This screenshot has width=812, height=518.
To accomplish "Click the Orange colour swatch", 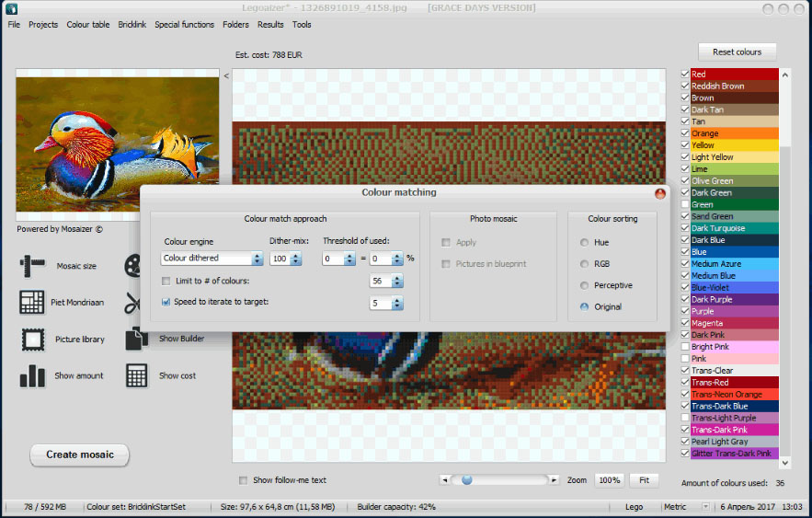I will [x=735, y=133].
